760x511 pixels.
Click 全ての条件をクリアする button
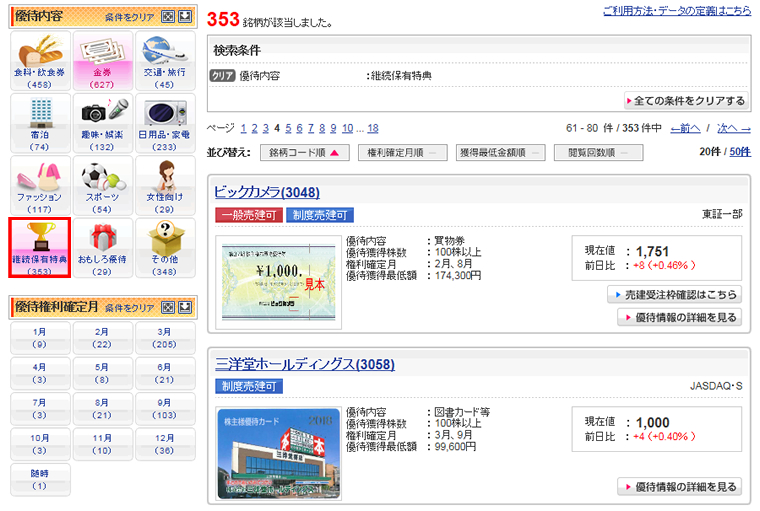click(685, 101)
